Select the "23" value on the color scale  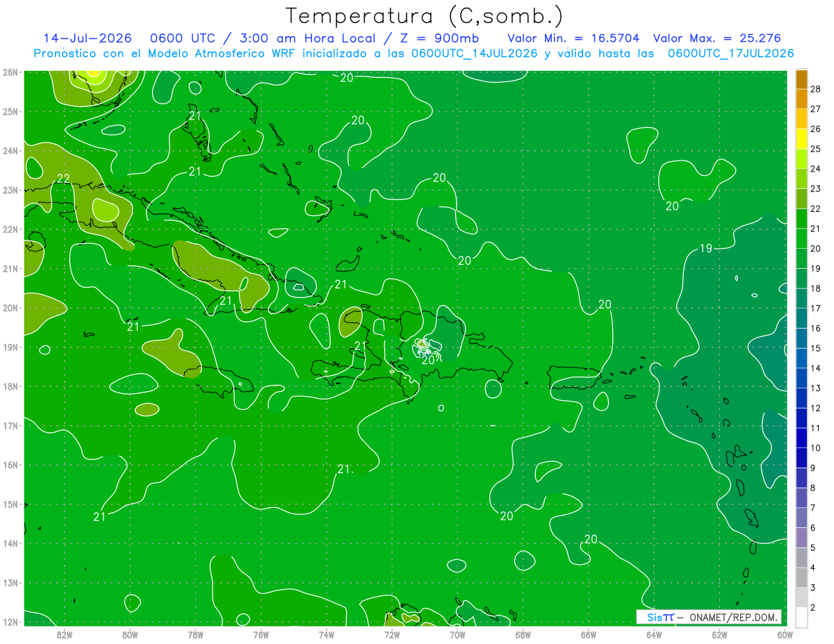click(x=815, y=189)
